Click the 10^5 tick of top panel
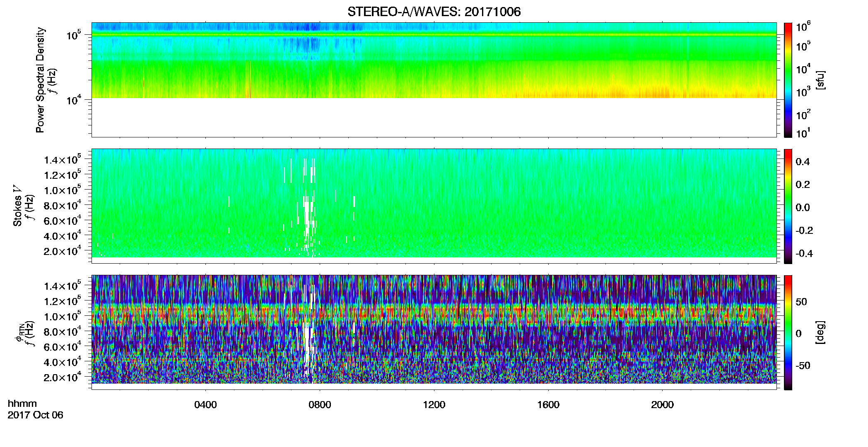This screenshot has height=447, width=868. [74, 35]
